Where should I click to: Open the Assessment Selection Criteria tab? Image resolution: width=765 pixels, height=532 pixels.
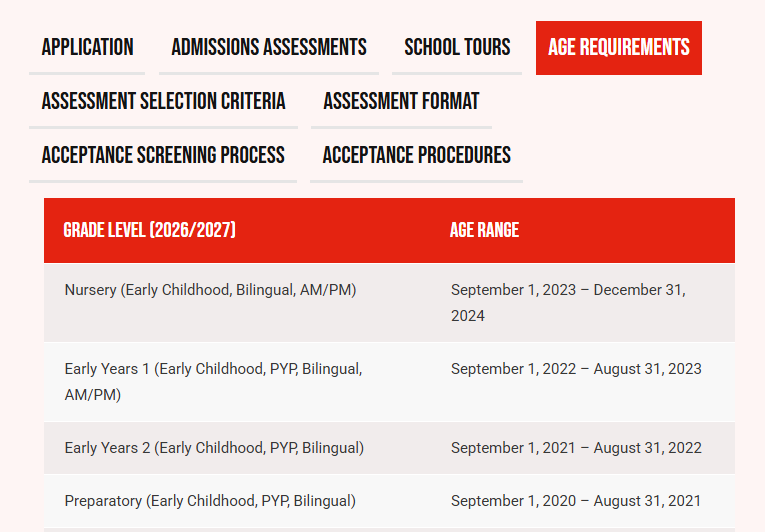[x=163, y=101]
